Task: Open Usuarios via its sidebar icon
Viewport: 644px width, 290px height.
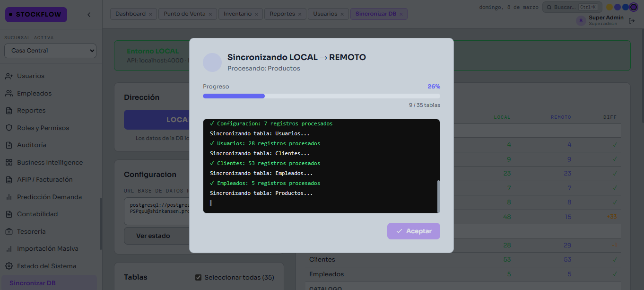Action: click(9, 76)
